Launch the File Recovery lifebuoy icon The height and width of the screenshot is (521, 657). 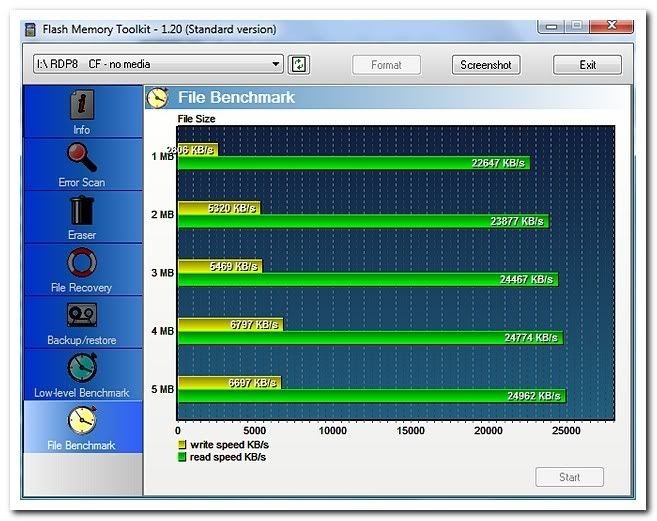click(82, 262)
